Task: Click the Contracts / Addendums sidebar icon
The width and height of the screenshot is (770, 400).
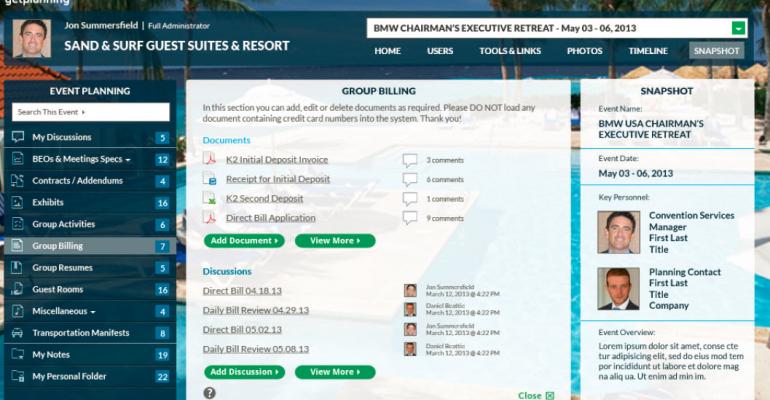Action: click(18, 181)
